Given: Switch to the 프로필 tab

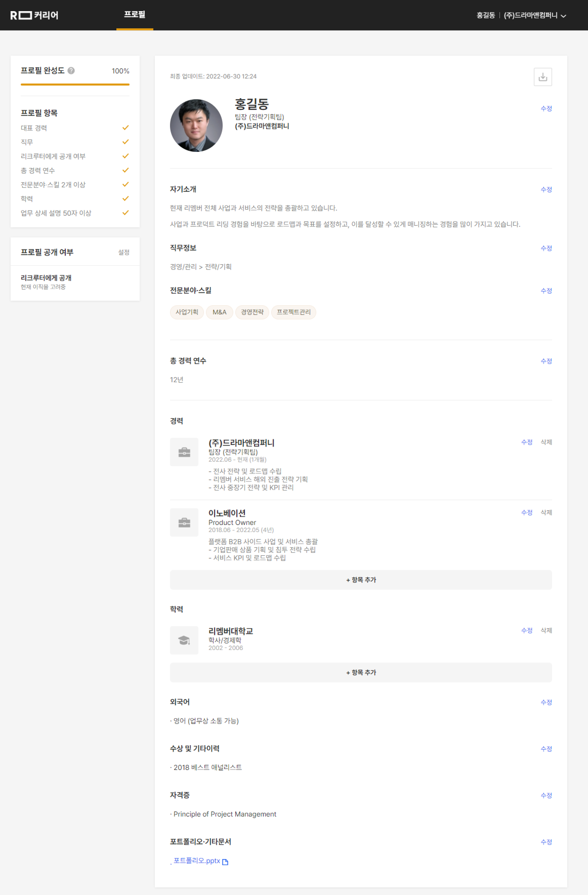Looking at the screenshot, I should pyautogui.click(x=135, y=15).
